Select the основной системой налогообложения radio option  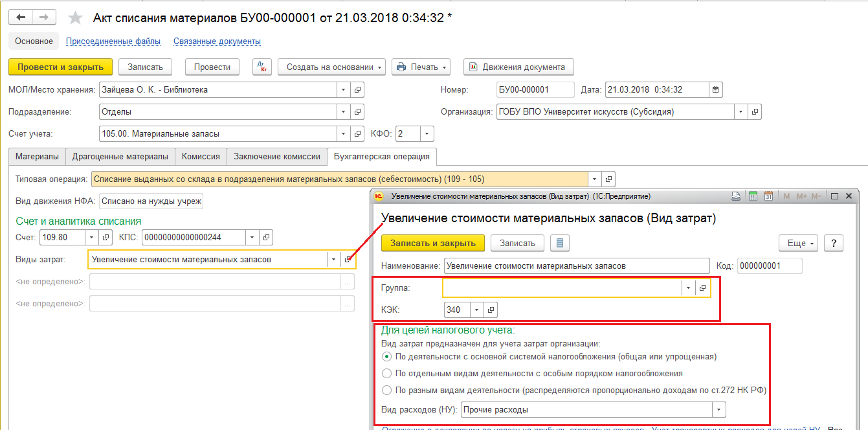point(386,356)
